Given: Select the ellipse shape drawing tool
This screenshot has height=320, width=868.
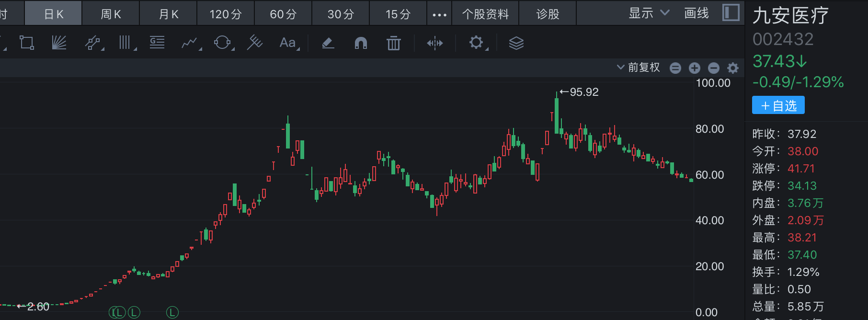Looking at the screenshot, I should (222, 43).
